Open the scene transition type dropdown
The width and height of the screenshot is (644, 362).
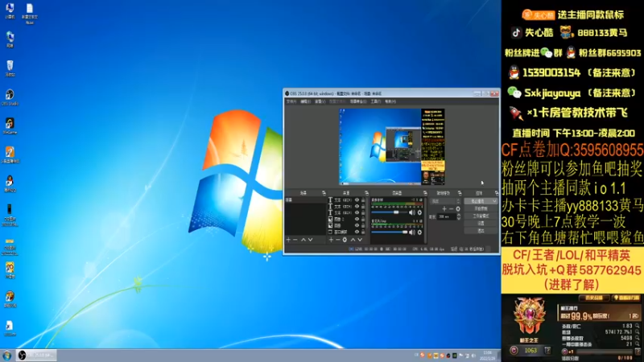(446, 201)
